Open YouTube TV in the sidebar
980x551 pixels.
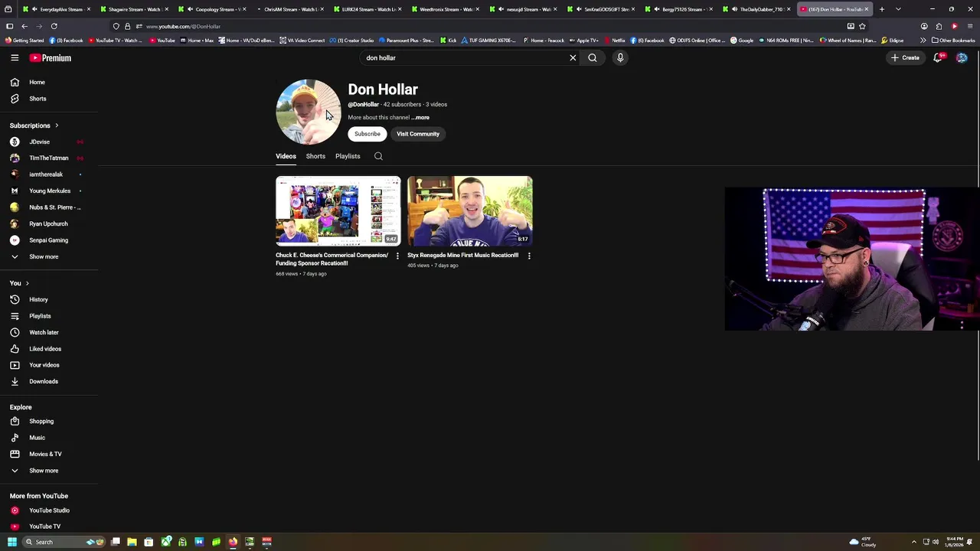pos(49,527)
